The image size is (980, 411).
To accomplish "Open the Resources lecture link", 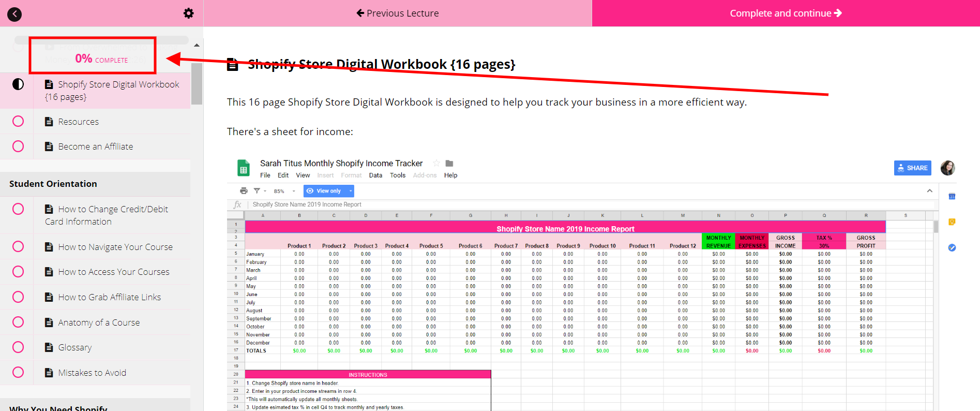I will (x=79, y=122).
